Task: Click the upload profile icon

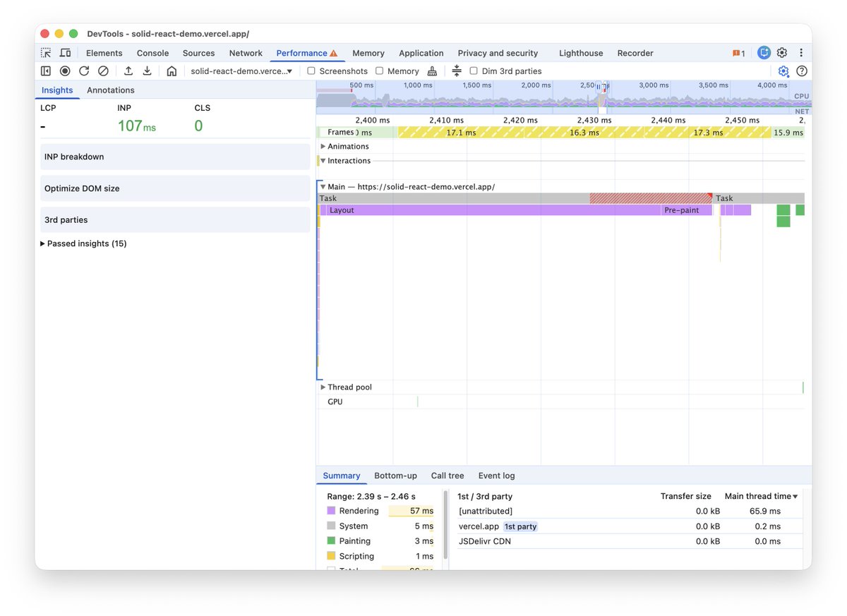Action: [x=128, y=71]
